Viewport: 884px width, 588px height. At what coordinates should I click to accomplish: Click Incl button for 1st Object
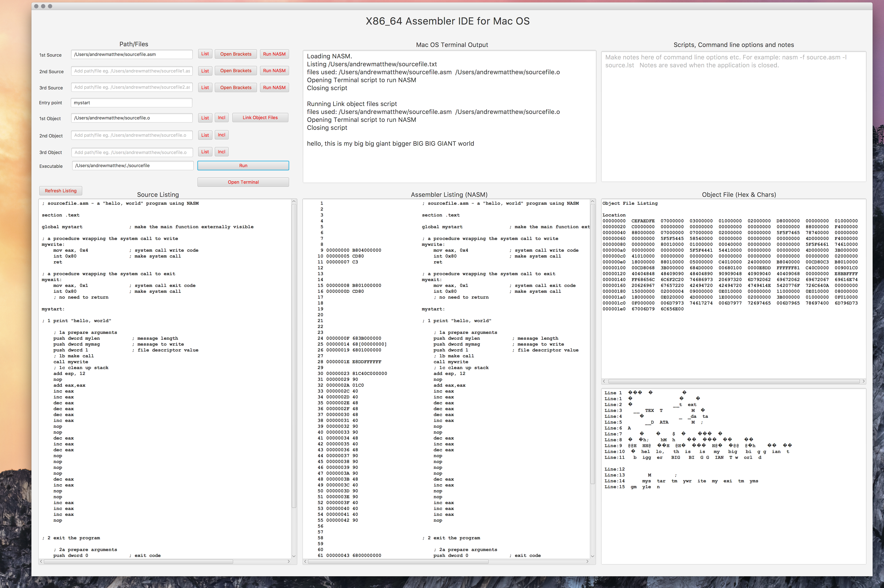[x=222, y=118]
